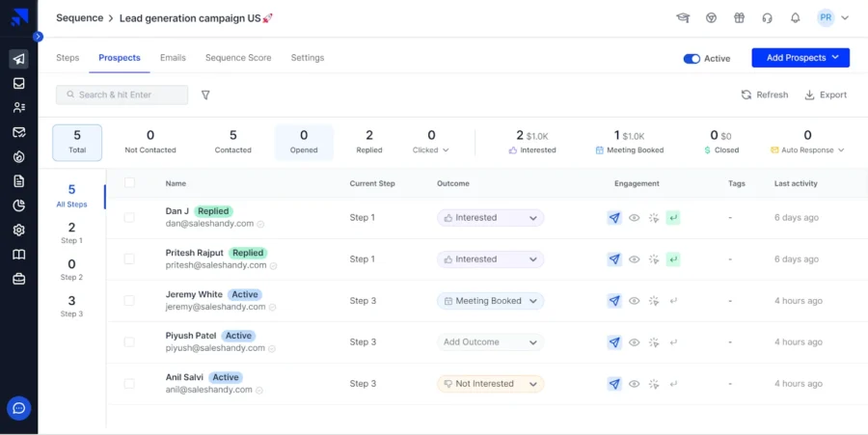868x435 pixels.
Task: Click the Export button
Action: [826, 95]
